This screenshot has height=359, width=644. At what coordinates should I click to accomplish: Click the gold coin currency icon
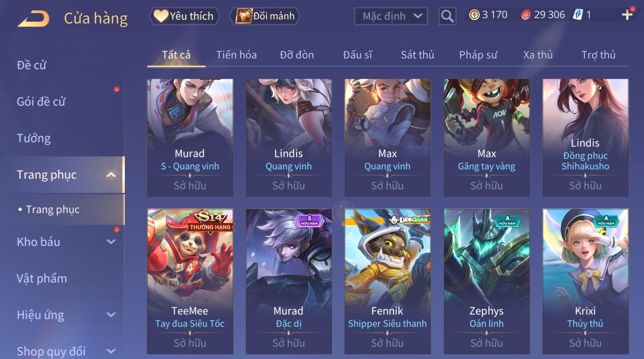(474, 15)
